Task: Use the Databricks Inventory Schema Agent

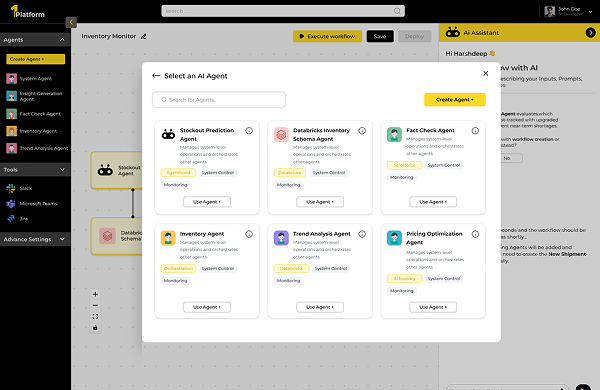Action: coord(320,202)
